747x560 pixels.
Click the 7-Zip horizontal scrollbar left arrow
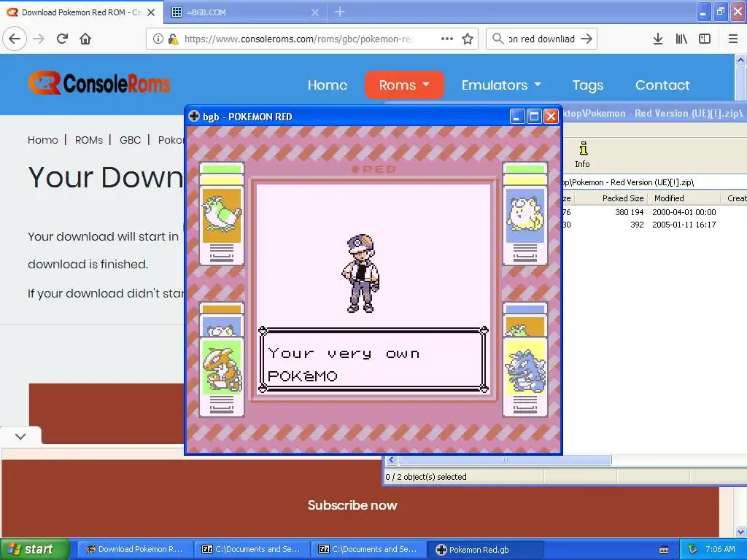392,460
